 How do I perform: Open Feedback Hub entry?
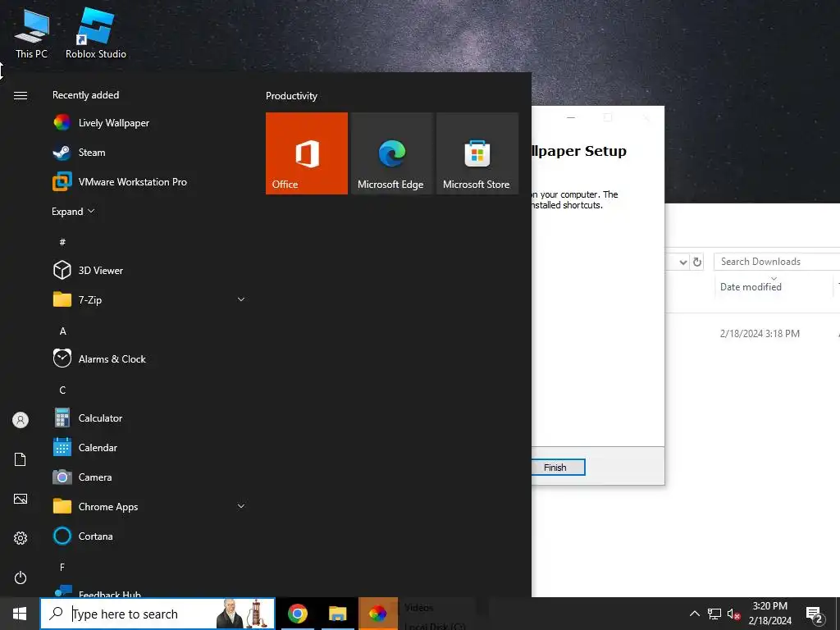149,591
